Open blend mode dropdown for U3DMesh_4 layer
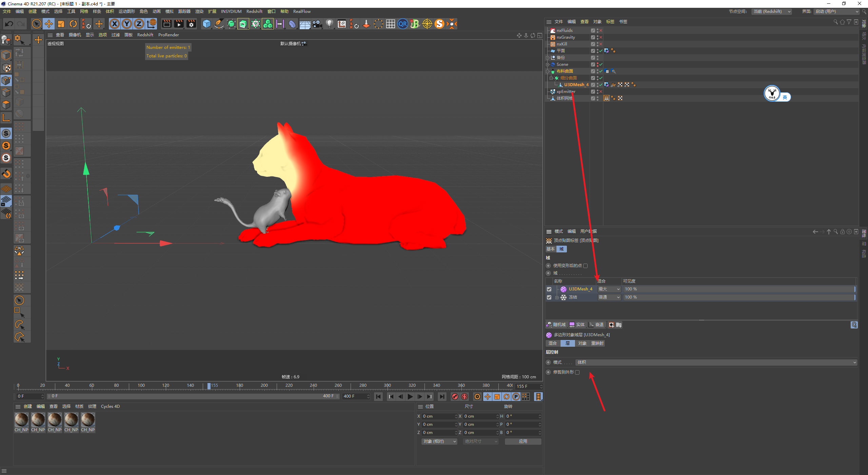The height and width of the screenshot is (475, 868). click(x=609, y=289)
